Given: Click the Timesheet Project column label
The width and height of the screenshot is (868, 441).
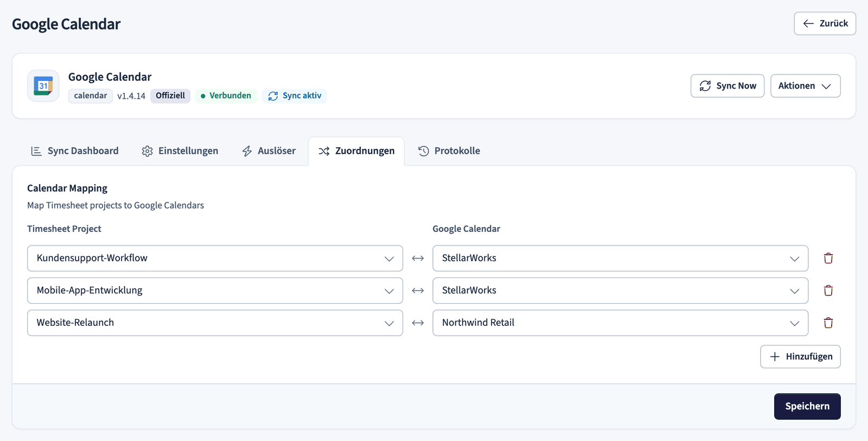Looking at the screenshot, I should [64, 229].
